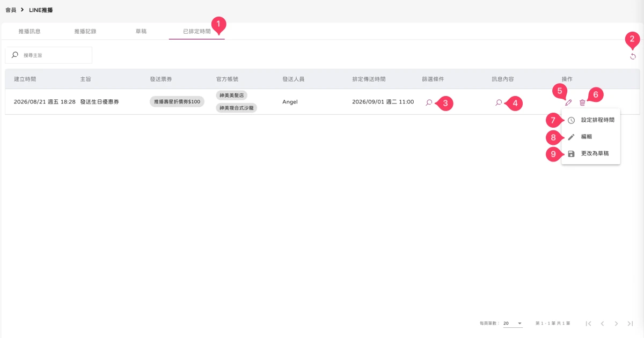Switch to the 推播訊息 tab
Image resolution: width=644 pixels, height=338 pixels.
click(x=30, y=31)
